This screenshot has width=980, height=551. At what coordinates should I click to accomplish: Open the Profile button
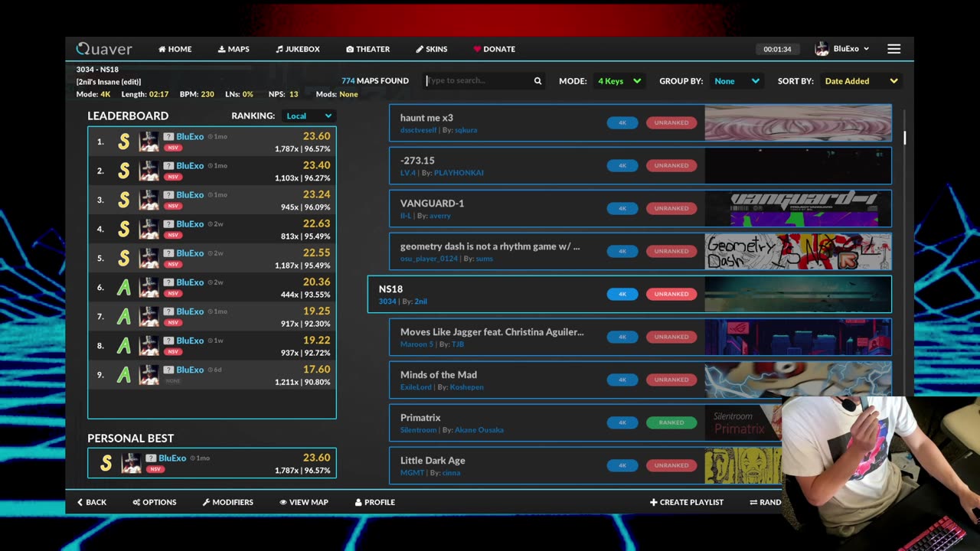pyautogui.click(x=375, y=502)
